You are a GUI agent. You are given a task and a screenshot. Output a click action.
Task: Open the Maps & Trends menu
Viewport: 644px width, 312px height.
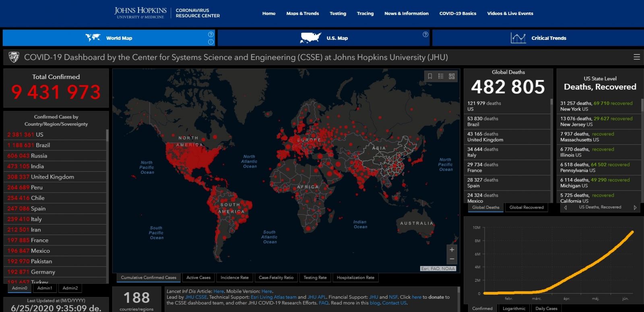coord(303,13)
